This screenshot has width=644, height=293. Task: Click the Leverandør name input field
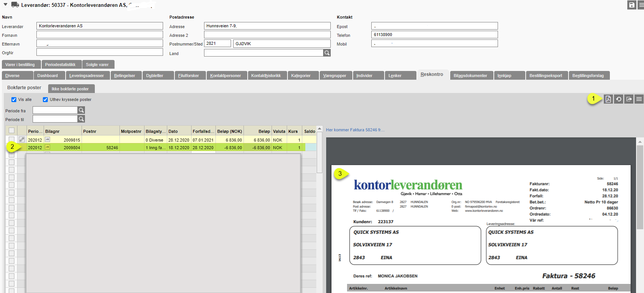pyautogui.click(x=100, y=26)
